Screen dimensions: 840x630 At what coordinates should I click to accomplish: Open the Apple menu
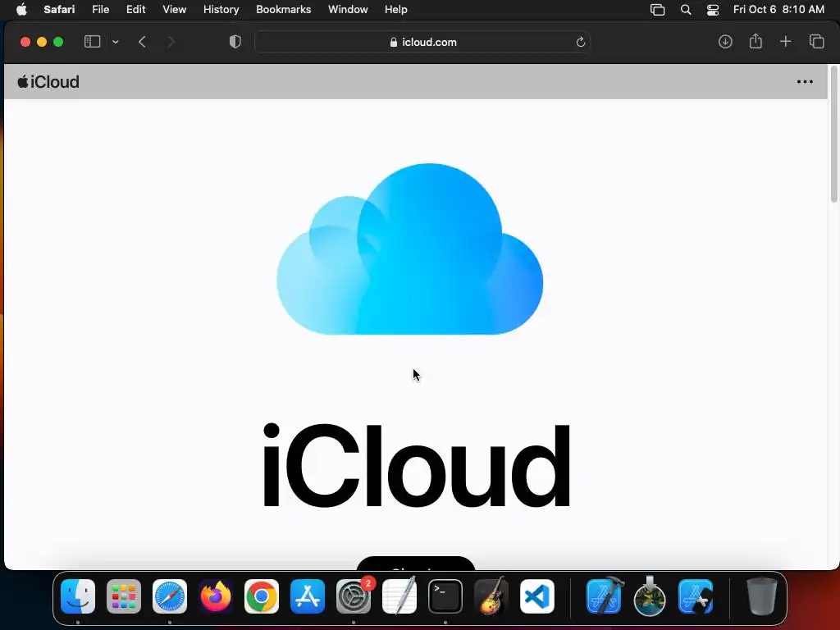click(x=21, y=10)
